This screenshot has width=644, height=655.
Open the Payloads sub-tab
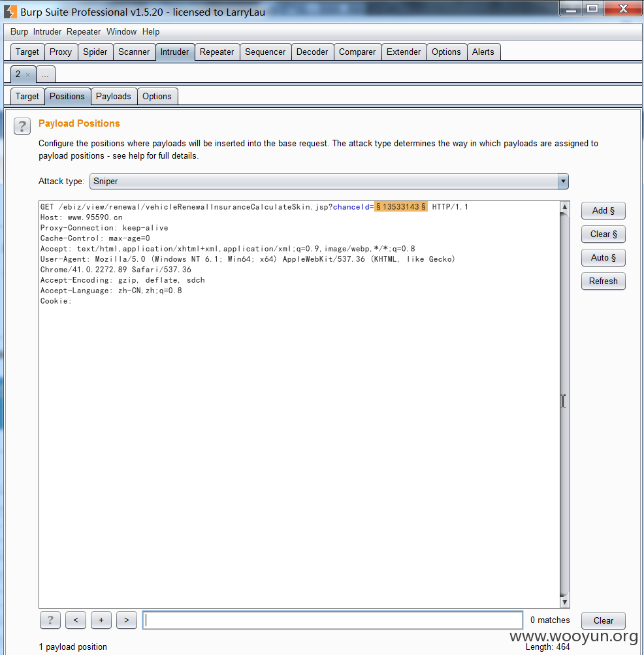point(113,96)
